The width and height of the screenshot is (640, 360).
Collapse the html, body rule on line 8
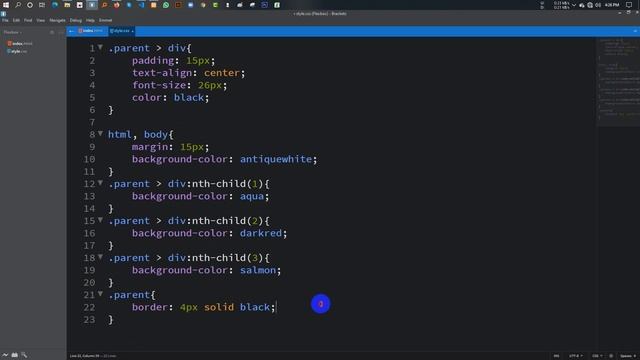point(100,133)
